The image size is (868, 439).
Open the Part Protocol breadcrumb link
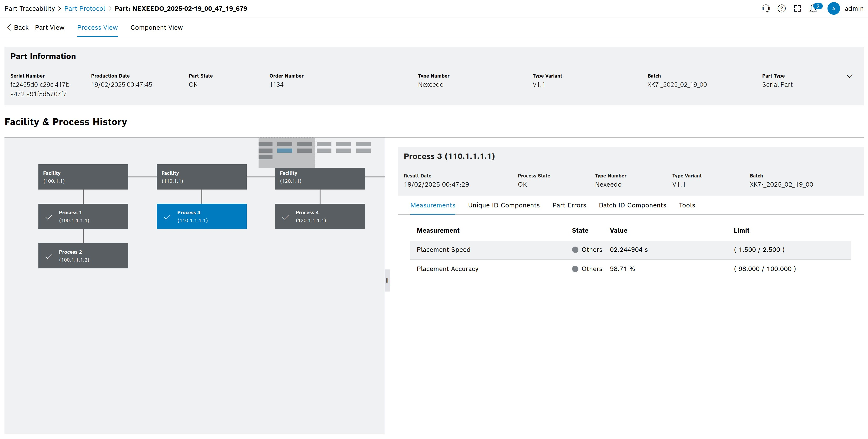85,8
